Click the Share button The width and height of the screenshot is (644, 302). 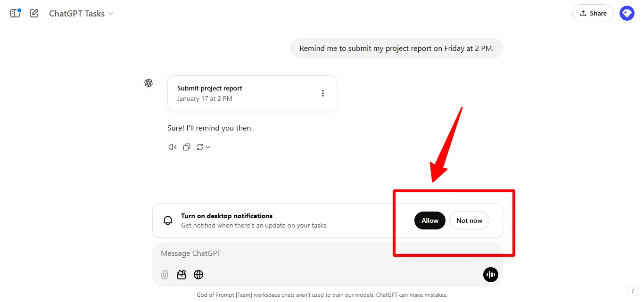pos(593,13)
